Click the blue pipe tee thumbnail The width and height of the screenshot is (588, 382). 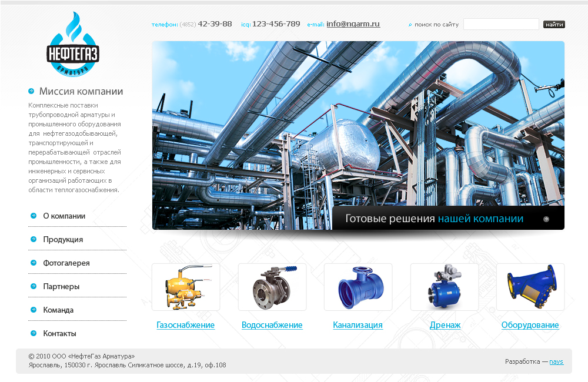coord(358,287)
